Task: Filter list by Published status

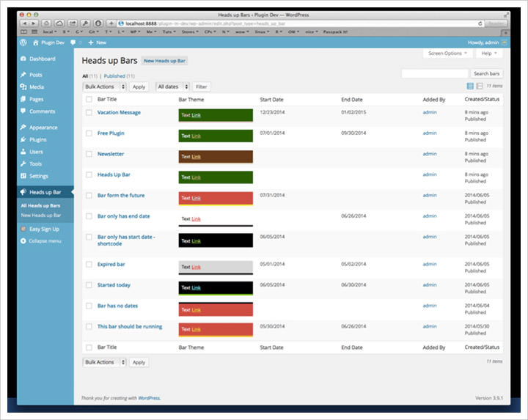Action: coord(114,76)
